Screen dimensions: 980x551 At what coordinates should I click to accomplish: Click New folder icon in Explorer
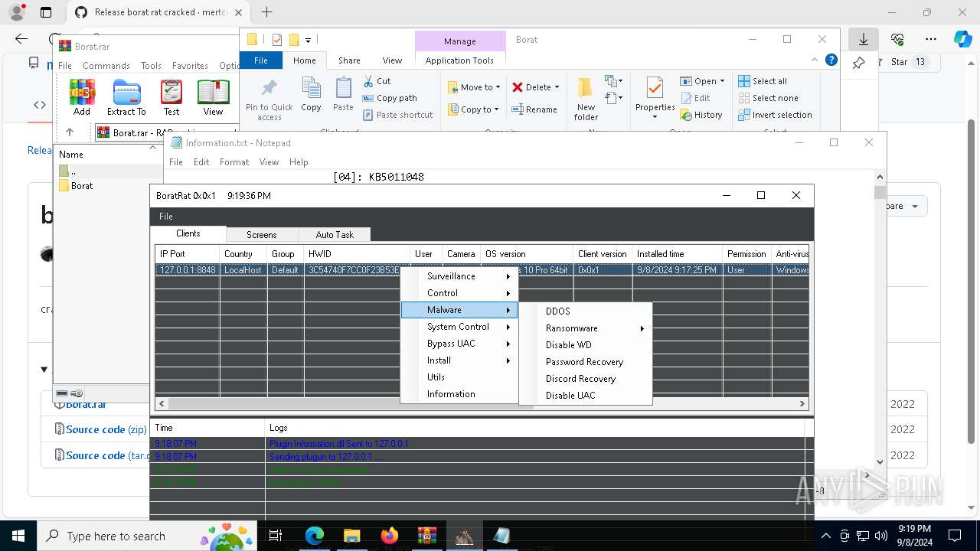tap(586, 99)
